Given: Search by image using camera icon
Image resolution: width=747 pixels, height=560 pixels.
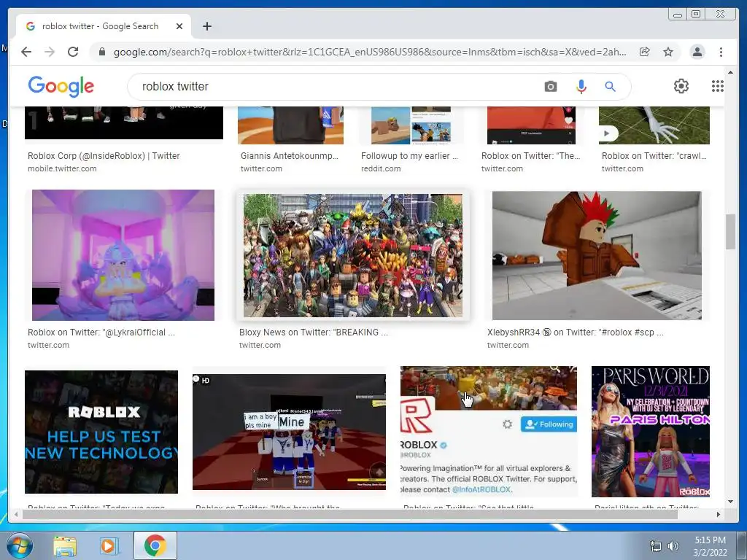Looking at the screenshot, I should coord(550,86).
